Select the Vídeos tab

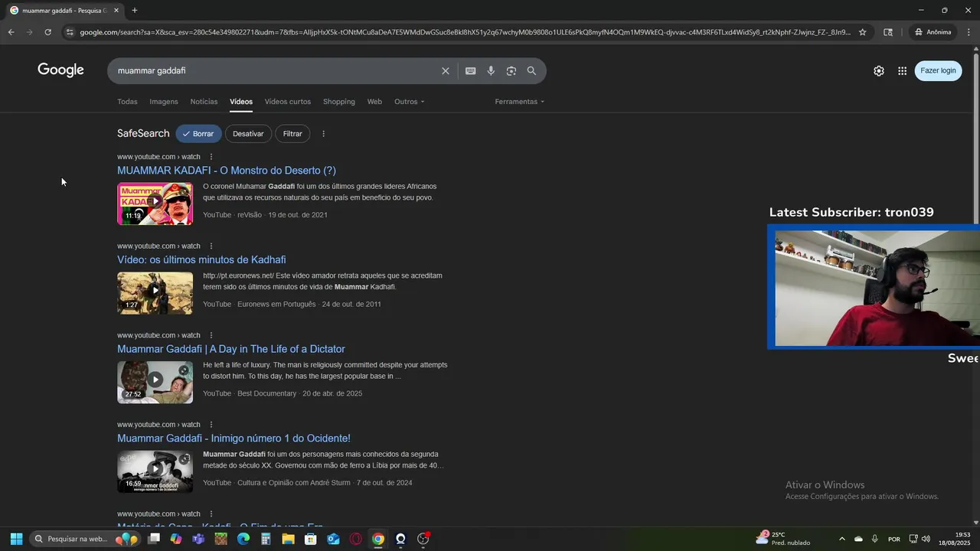click(241, 102)
